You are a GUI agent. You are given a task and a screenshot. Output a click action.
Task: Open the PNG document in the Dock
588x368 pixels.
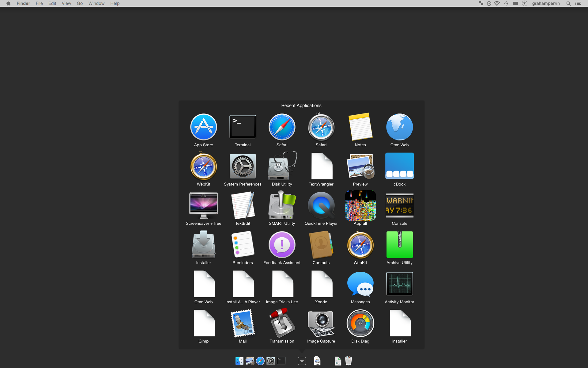click(317, 361)
